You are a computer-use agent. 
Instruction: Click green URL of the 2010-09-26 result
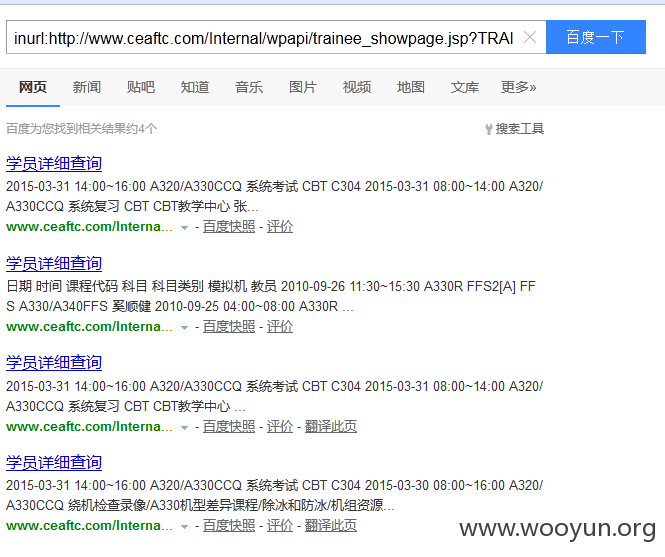pyautogui.click(x=89, y=327)
